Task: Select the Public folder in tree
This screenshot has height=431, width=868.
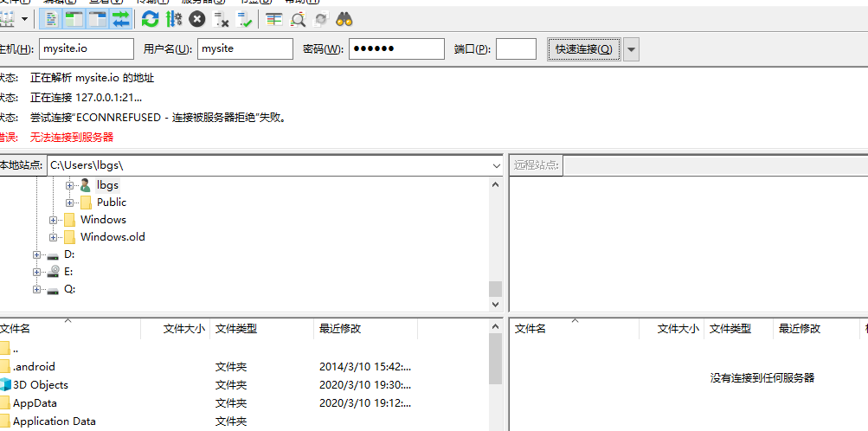Action: tap(112, 203)
